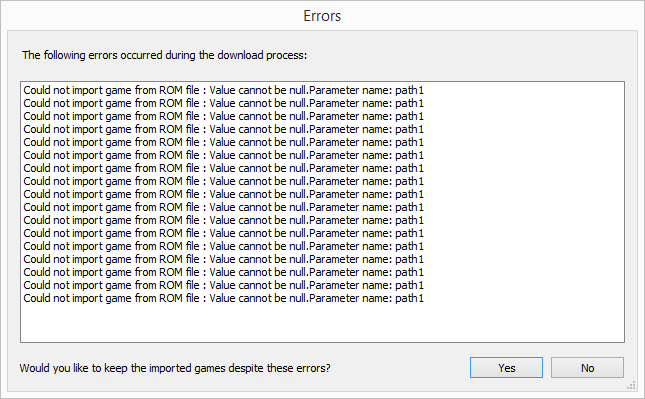Click 'path1' at the end of the first error

click(409, 90)
